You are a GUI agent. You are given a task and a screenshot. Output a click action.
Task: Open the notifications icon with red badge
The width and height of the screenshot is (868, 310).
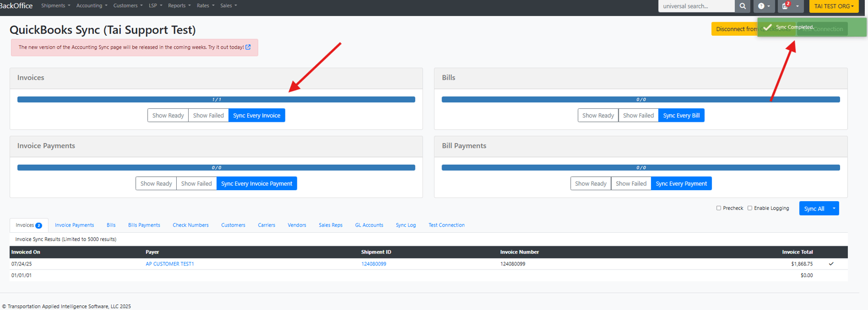coord(786,6)
